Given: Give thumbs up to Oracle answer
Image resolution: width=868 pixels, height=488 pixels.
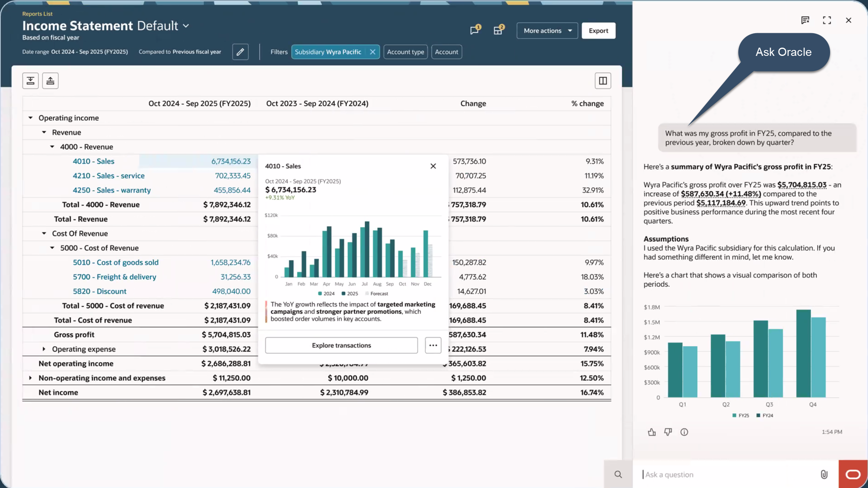Looking at the screenshot, I should pos(652,432).
